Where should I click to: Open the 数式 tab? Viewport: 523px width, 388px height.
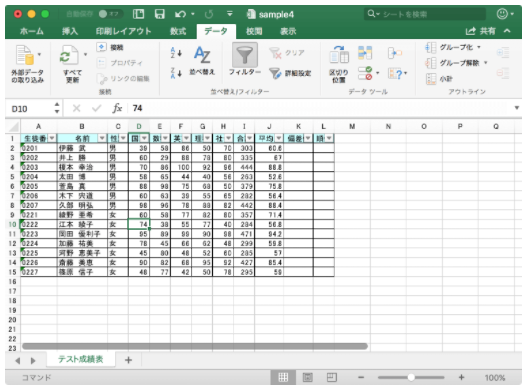[x=178, y=31]
